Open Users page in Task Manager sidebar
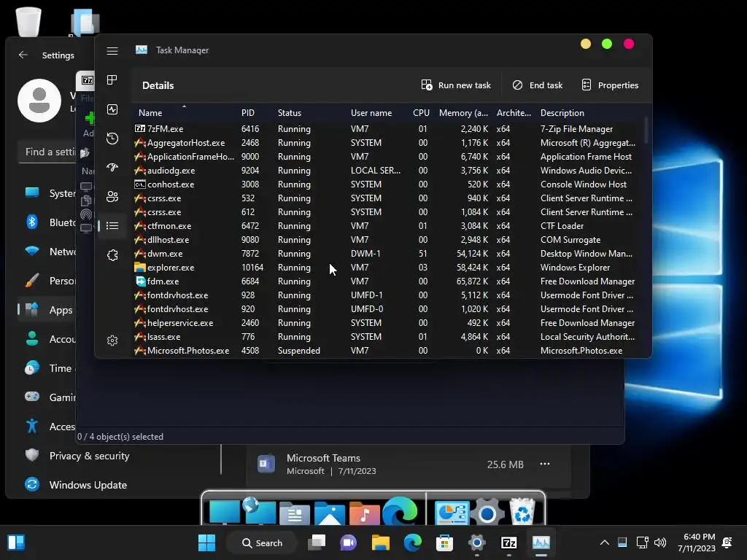 112,197
